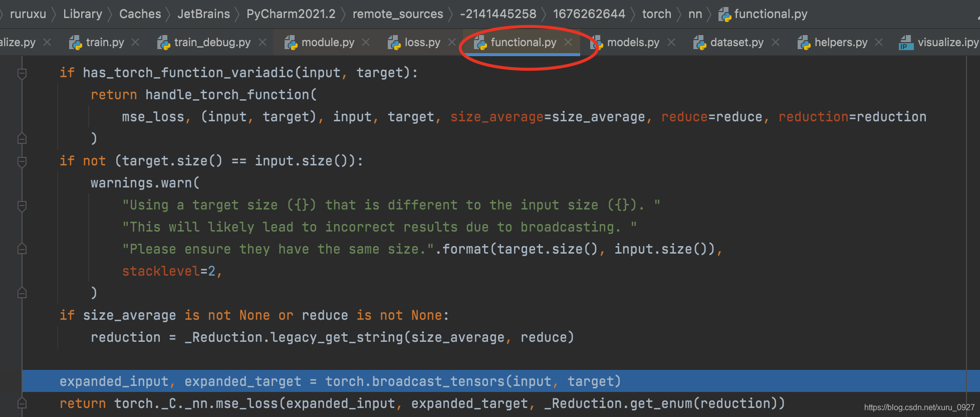The width and height of the screenshot is (980, 417).
Task: Switch to the train_debug.py tab
Action: point(212,43)
